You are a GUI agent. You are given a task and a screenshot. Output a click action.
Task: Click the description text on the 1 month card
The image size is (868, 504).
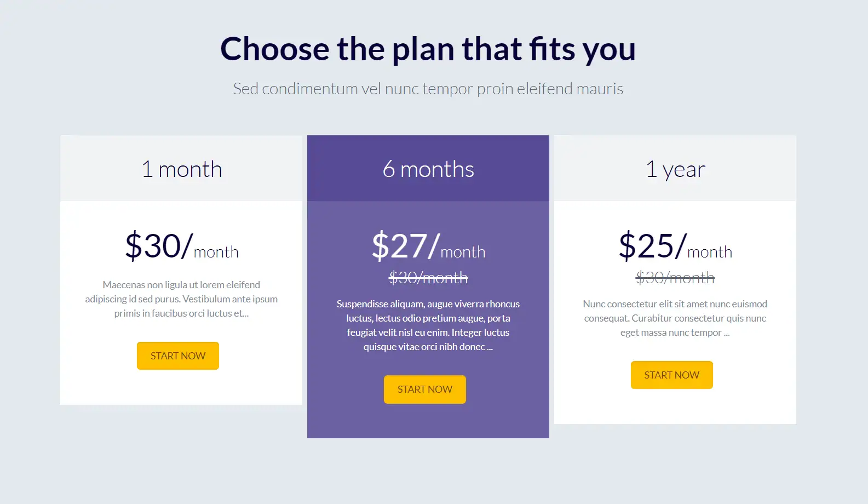[x=181, y=299]
